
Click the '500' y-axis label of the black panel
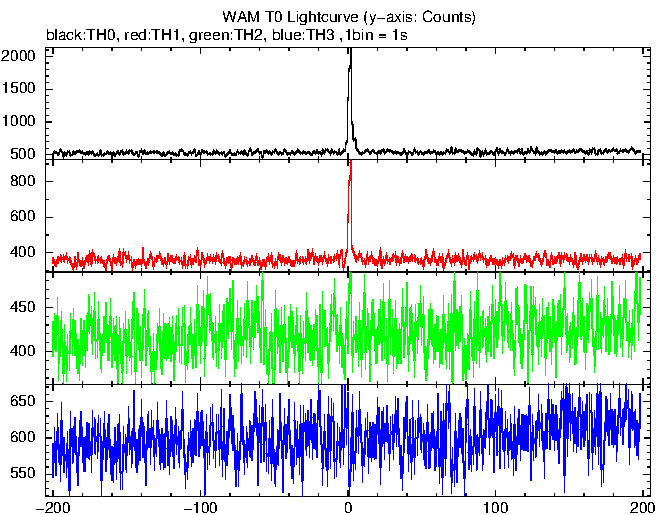(x=23, y=154)
